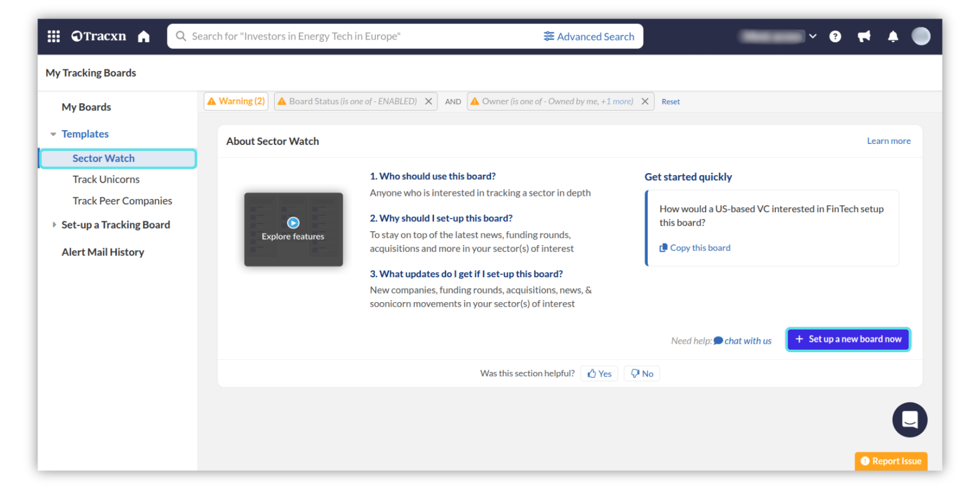Focus the Tracxn search field
The width and height of the screenshot is (980, 490).
(x=357, y=36)
